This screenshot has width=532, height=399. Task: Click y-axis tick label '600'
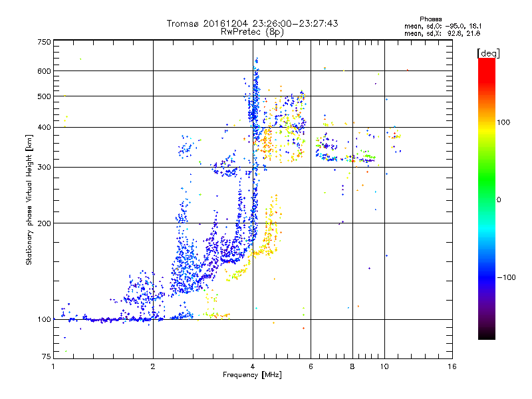[x=44, y=71]
